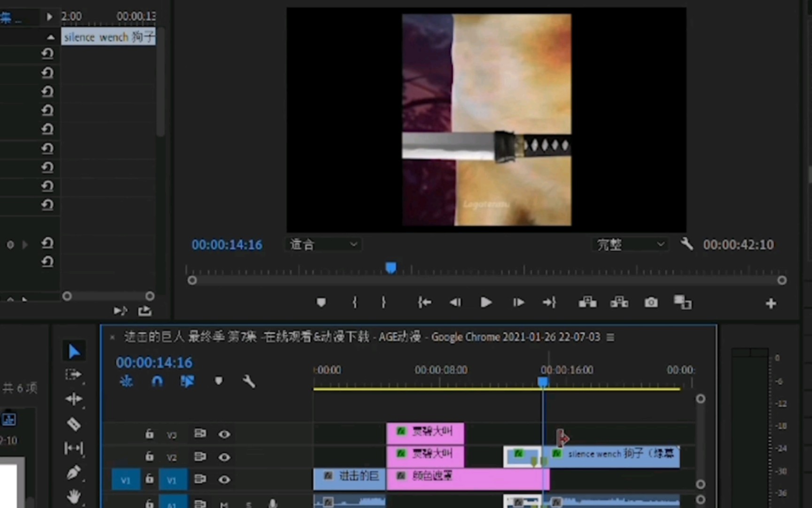812x508 pixels.
Task: Click sequence duration 00:00:42:10
Action: tap(738, 245)
